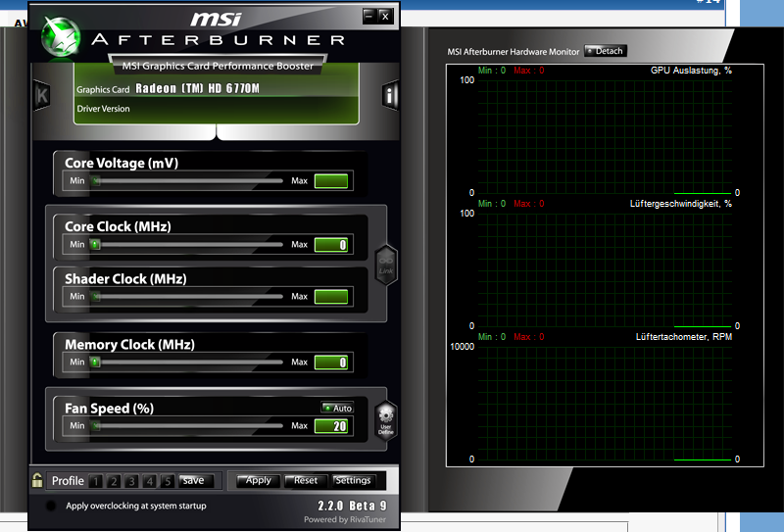Open the Settings button
This screenshot has height=532, width=784.
[353, 480]
